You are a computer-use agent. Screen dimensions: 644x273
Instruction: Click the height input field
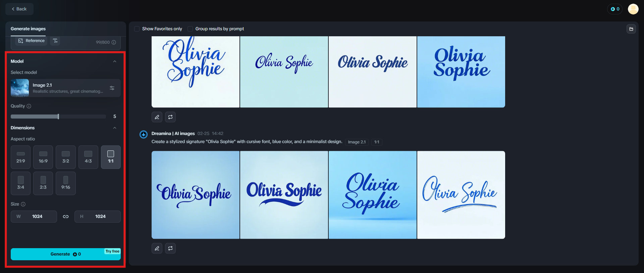click(x=98, y=217)
